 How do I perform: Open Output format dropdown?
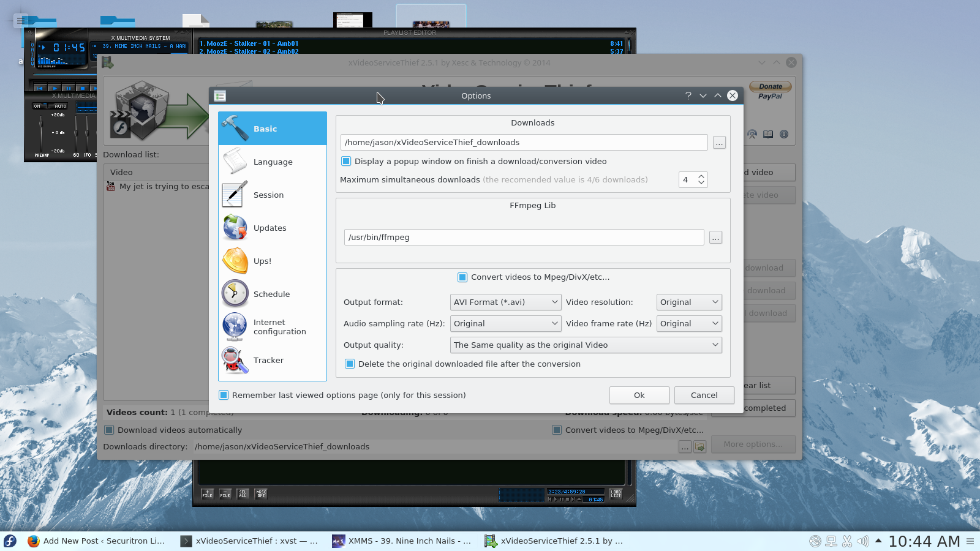pos(505,302)
